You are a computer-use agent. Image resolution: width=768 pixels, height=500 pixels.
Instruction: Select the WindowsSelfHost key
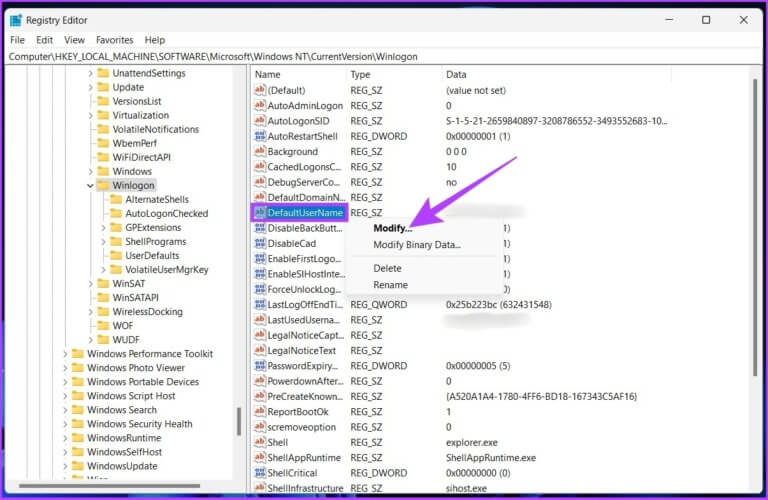[124, 452]
